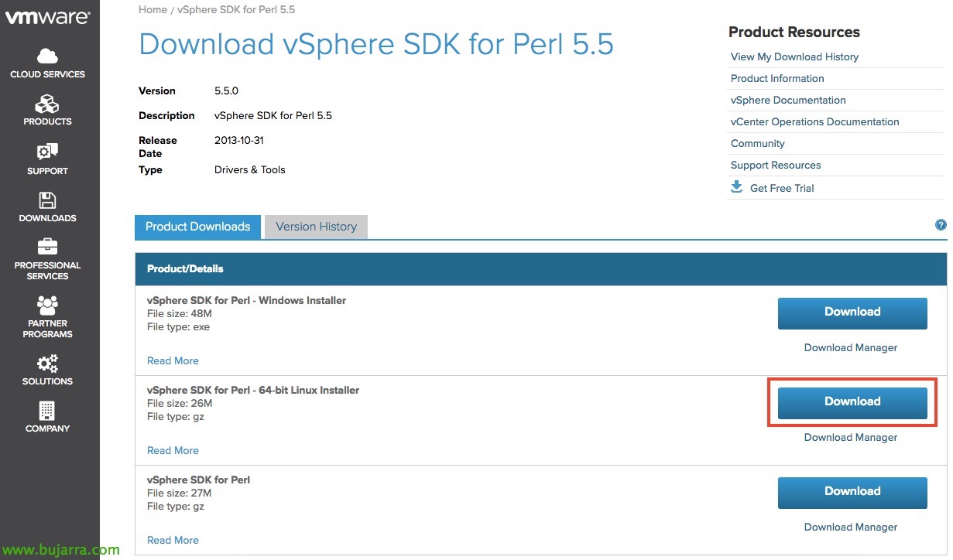Click the Cloud Services sidebar label
This screenshot has height=560, width=953.
coord(47,75)
